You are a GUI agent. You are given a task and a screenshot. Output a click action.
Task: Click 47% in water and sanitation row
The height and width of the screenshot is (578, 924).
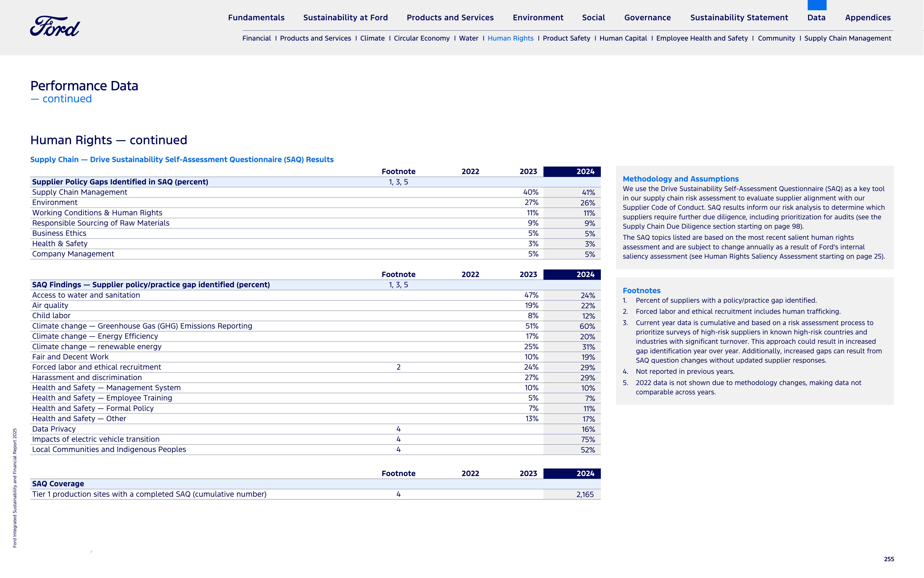[x=531, y=295]
